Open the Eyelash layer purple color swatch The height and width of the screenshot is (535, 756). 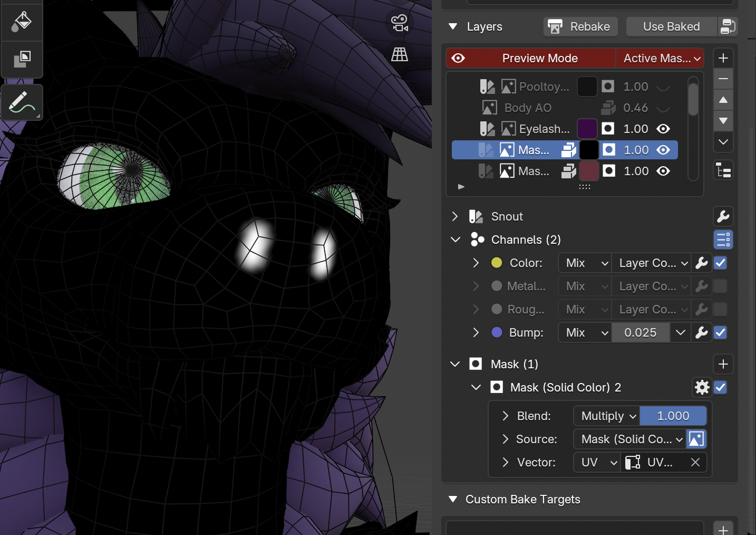[587, 129]
